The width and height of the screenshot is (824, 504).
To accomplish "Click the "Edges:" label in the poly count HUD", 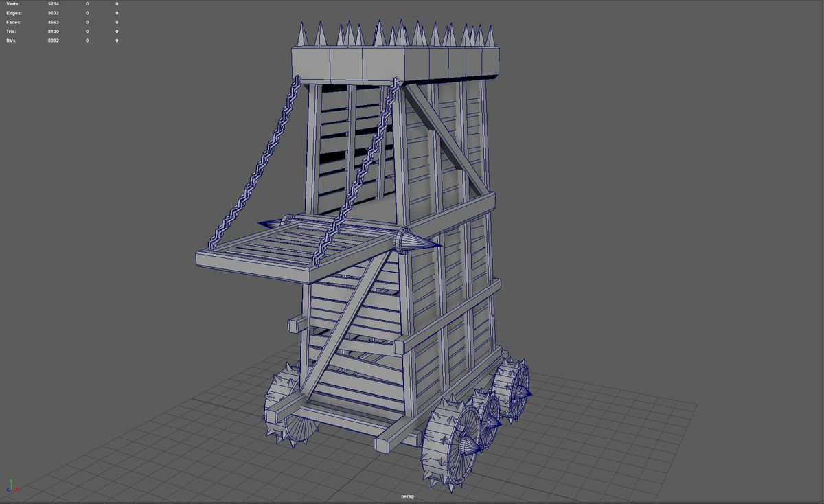I will (x=14, y=13).
